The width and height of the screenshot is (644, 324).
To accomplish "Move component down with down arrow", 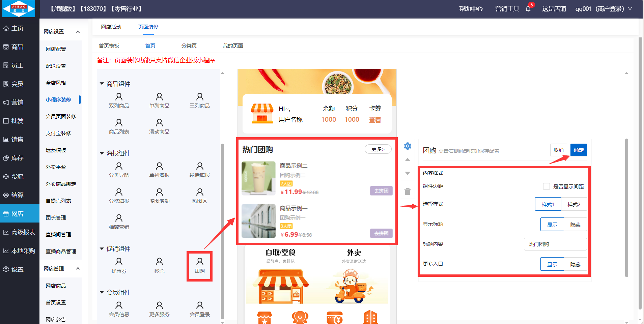I will pos(408,173).
